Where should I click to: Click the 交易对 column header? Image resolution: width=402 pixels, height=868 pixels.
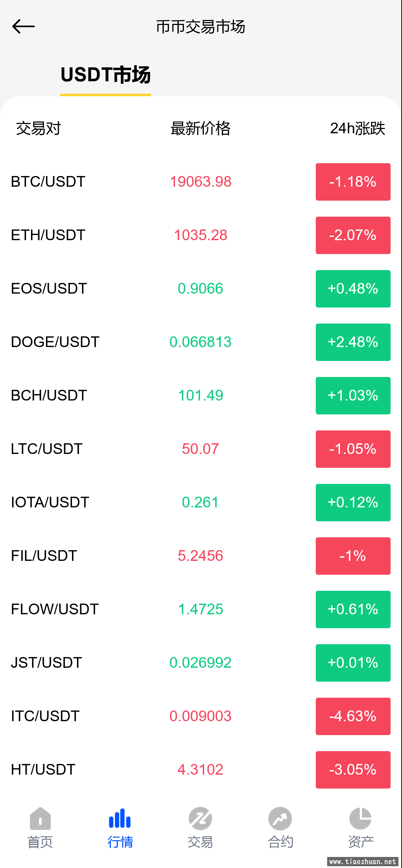click(x=38, y=128)
